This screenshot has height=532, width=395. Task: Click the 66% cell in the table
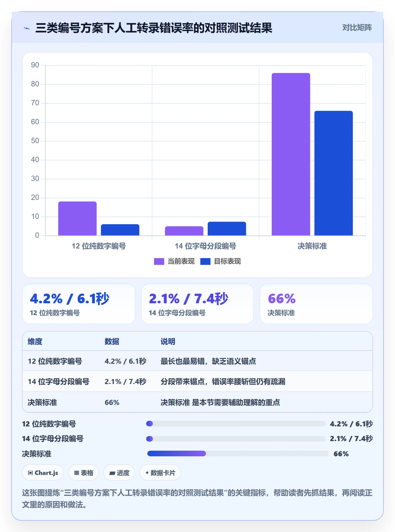coord(112,402)
